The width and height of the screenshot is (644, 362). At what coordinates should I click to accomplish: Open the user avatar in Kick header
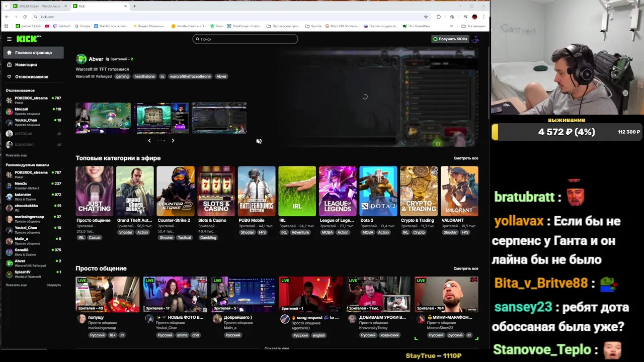pos(475,39)
